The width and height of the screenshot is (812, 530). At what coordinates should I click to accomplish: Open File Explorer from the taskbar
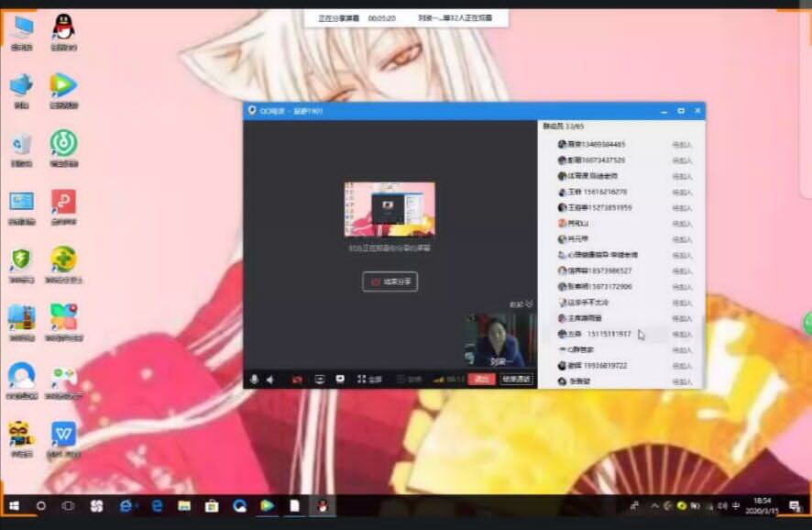point(184,506)
